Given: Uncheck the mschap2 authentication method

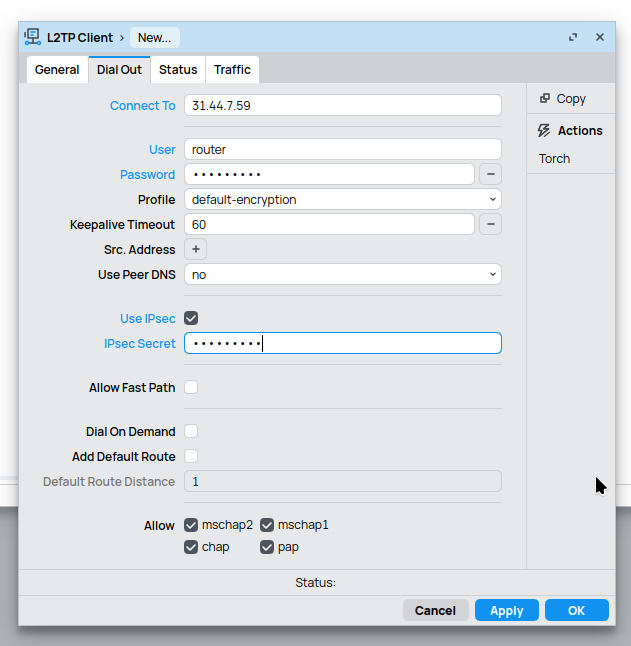Looking at the screenshot, I should click(x=191, y=525).
